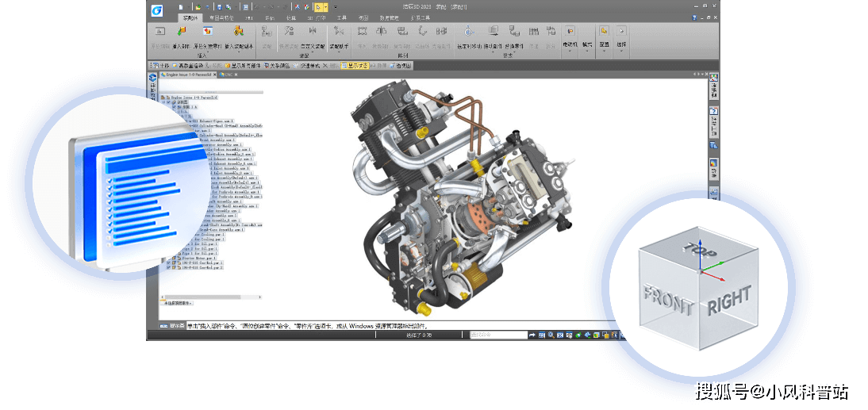Open the Configuration (配置) dropdown in ribbon

click(605, 46)
